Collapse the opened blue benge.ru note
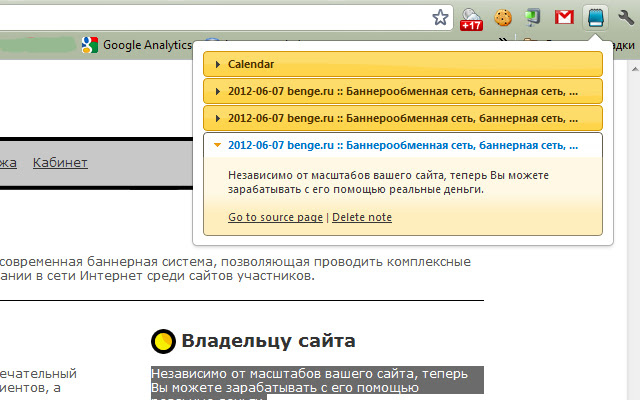 click(403, 145)
